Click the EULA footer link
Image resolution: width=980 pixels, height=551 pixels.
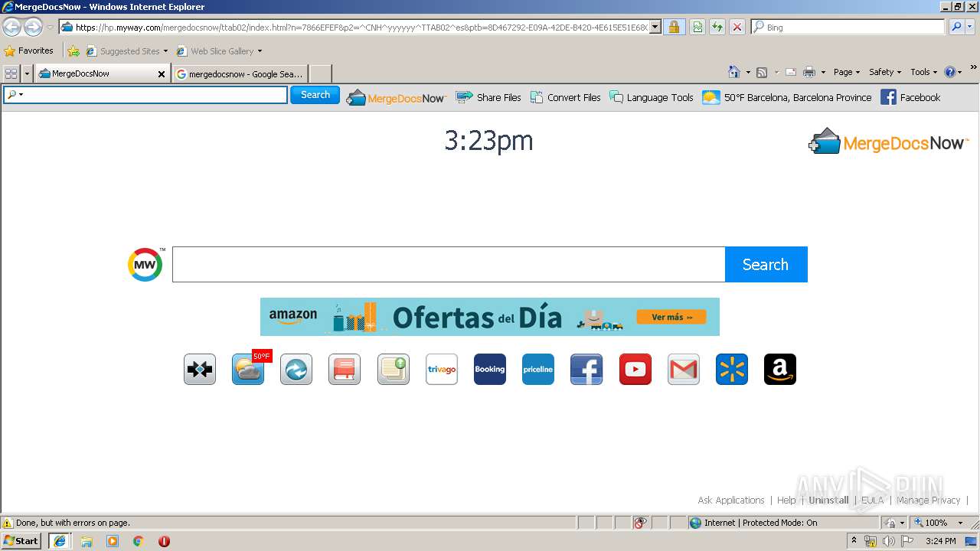872,500
